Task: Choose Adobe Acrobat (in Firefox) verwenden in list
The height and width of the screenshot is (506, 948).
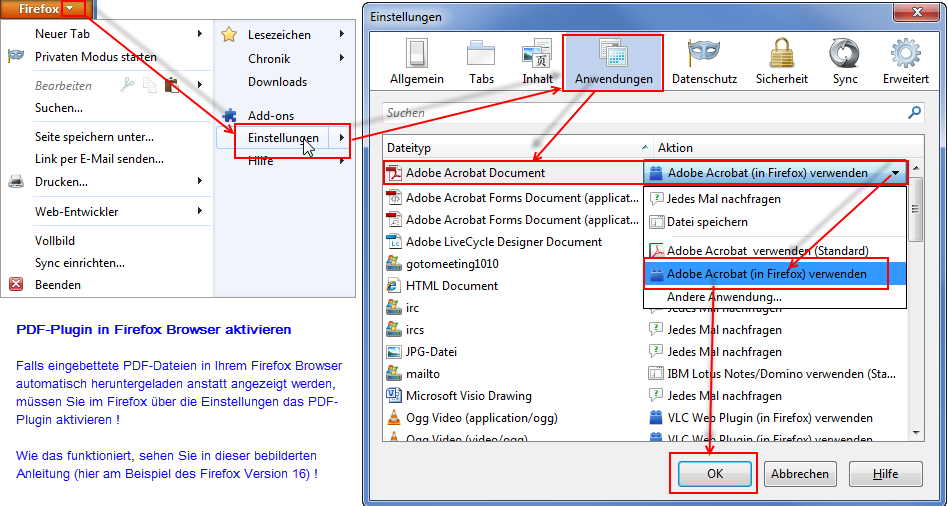Action: 775,274
